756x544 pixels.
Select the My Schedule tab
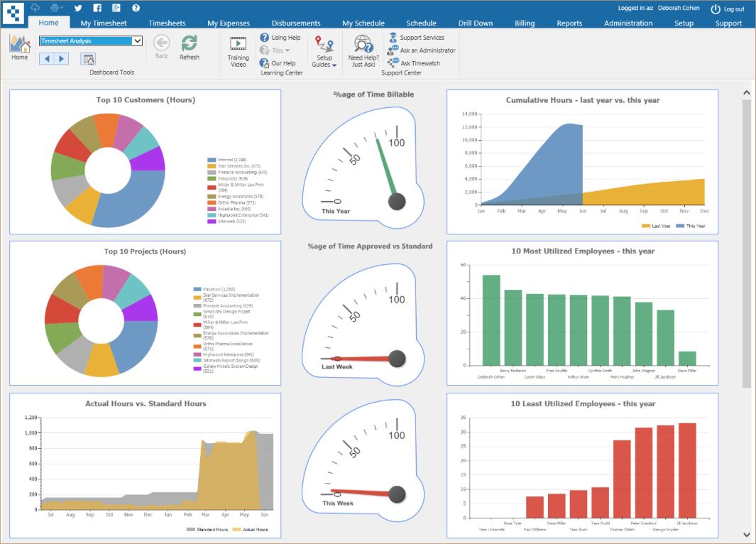pyautogui.click(x=363, y=23)
